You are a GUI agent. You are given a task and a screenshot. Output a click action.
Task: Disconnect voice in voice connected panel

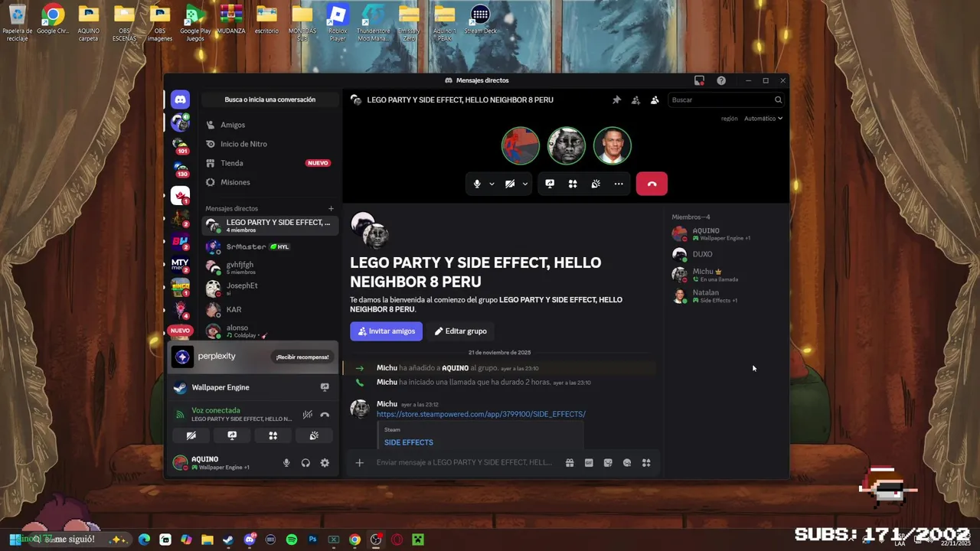tap(325, 415)
